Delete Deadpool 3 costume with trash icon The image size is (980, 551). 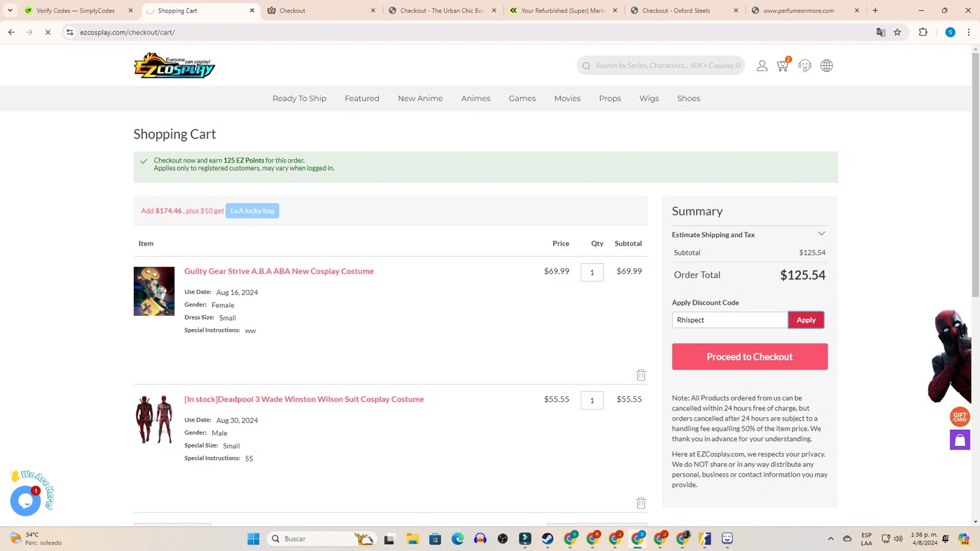pyautogui.click(x=641, y=503)
